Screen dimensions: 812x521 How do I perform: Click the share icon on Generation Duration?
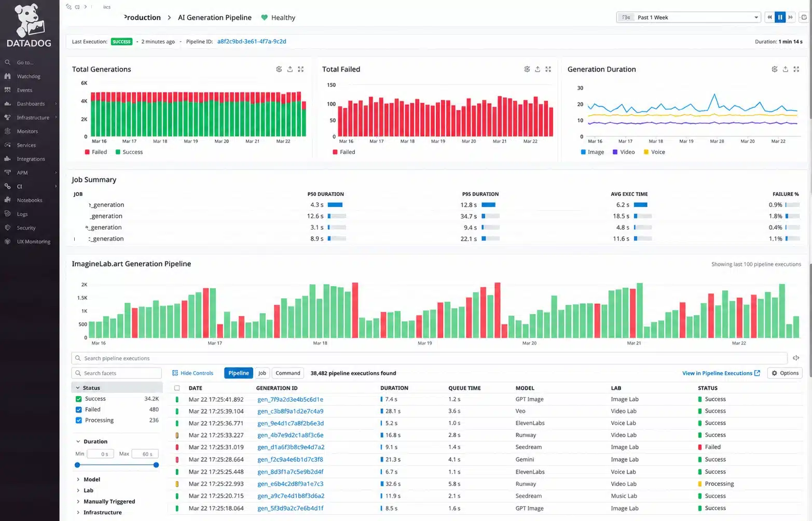786,69
